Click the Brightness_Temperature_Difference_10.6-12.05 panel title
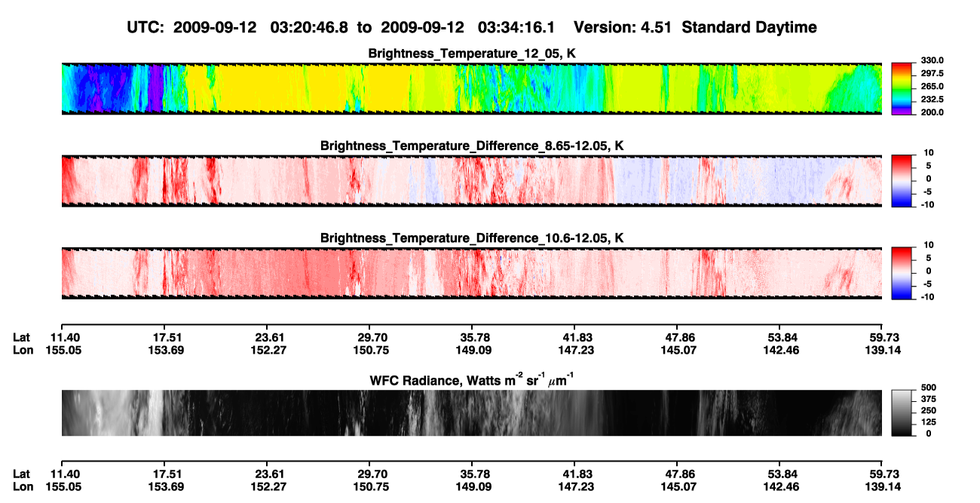Image resolution: width=980 pixels, height=503 pixels. [471, 238]
